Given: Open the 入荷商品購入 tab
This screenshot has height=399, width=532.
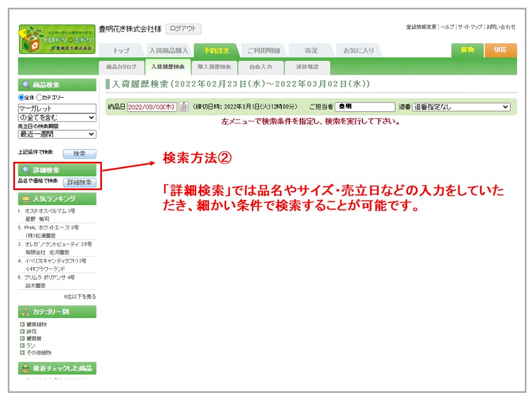Looking at the screenshot, I should pos(168,50).
